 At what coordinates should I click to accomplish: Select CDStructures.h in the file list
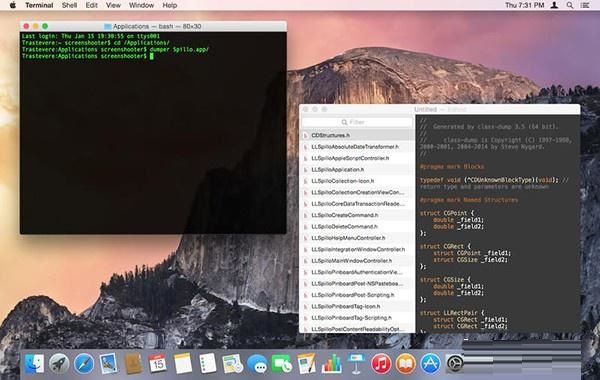357,135
